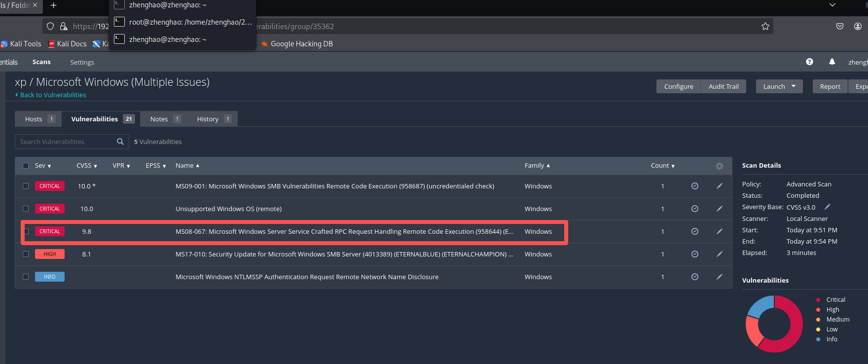Check the MS17-010 ETERNALBLUE row checkbox

tap(26, 254)
